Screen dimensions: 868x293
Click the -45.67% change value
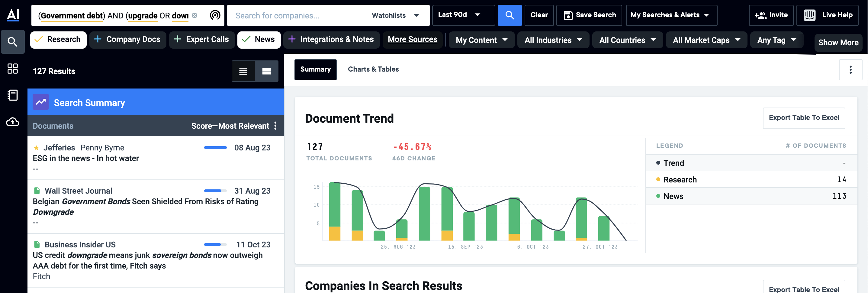pyautogui.click(x=412, y=147)
